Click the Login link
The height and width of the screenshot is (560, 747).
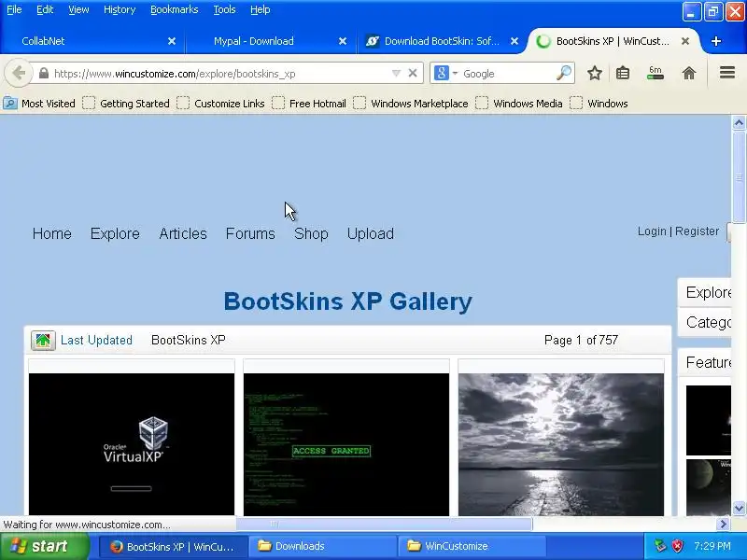(652, 231)
